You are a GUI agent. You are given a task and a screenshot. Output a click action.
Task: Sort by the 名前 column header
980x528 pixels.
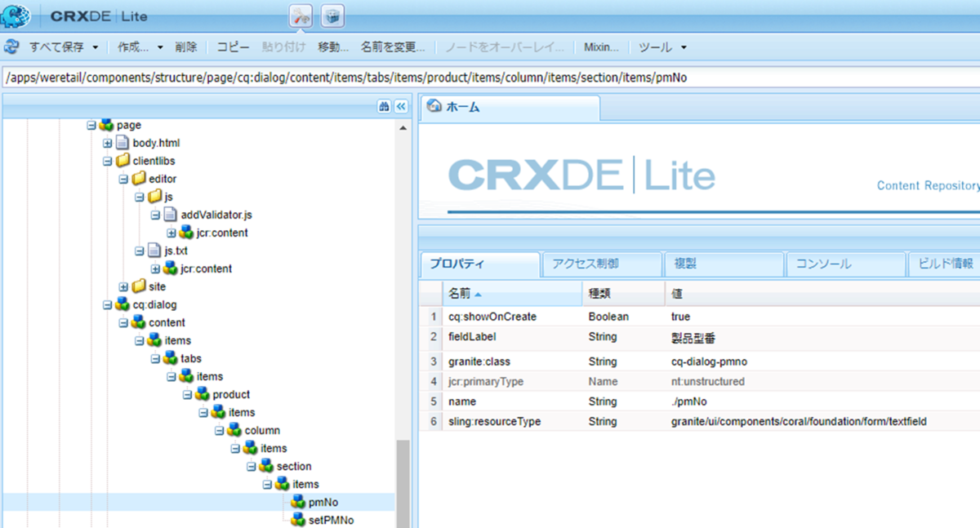pos(512,293)
